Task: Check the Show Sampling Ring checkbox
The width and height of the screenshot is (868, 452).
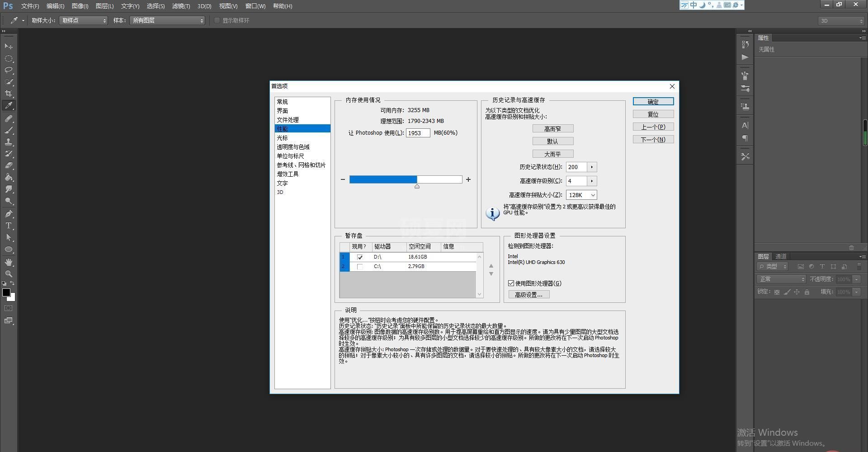Action: click(217, 20)
